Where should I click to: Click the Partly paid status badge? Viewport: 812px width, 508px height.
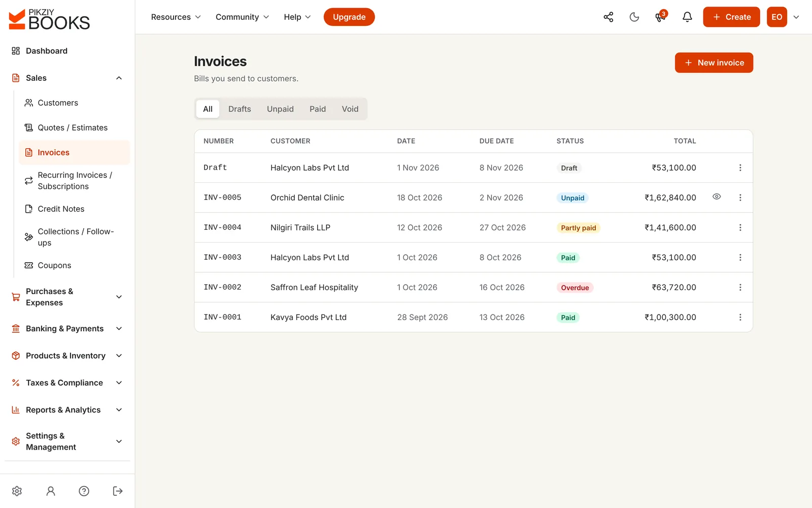(579, 228)
